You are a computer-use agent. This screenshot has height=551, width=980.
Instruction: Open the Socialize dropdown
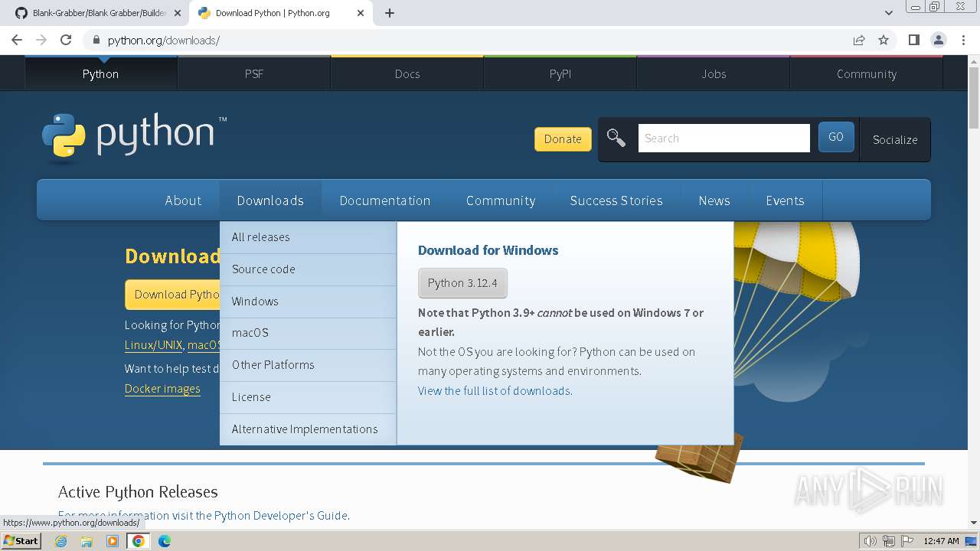pyautogui.click(x=895, y=139)
